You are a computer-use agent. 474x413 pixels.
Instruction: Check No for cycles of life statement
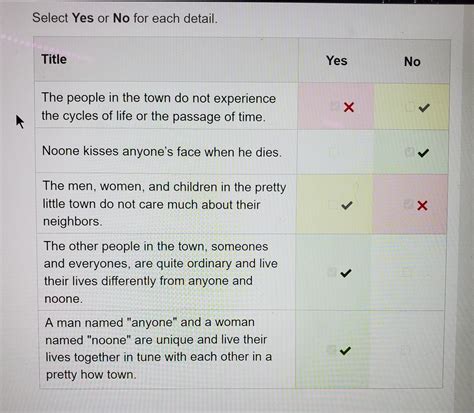410,107
